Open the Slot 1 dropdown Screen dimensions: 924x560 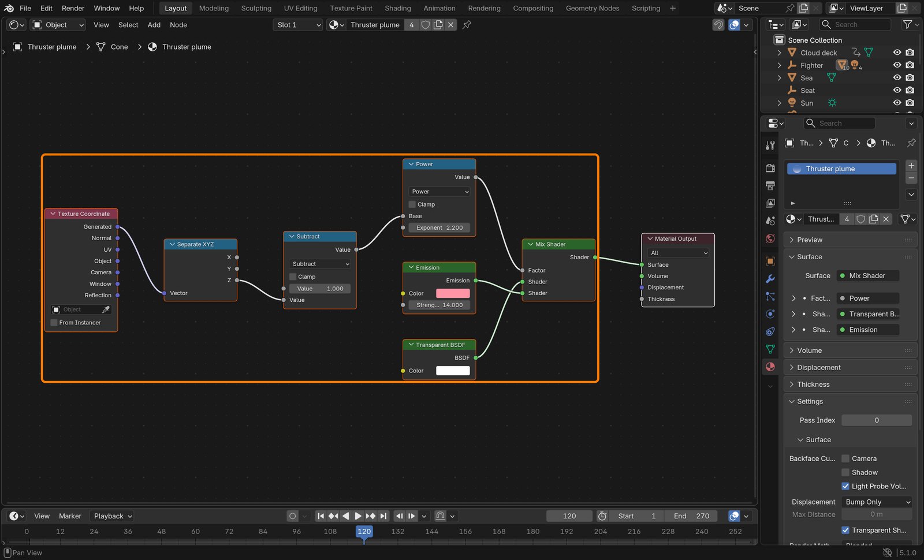pyautogui.click(x=298, y=25)
